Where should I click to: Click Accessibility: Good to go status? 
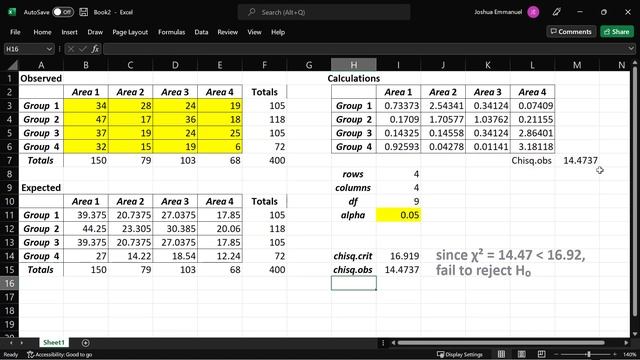pos(60,355)
